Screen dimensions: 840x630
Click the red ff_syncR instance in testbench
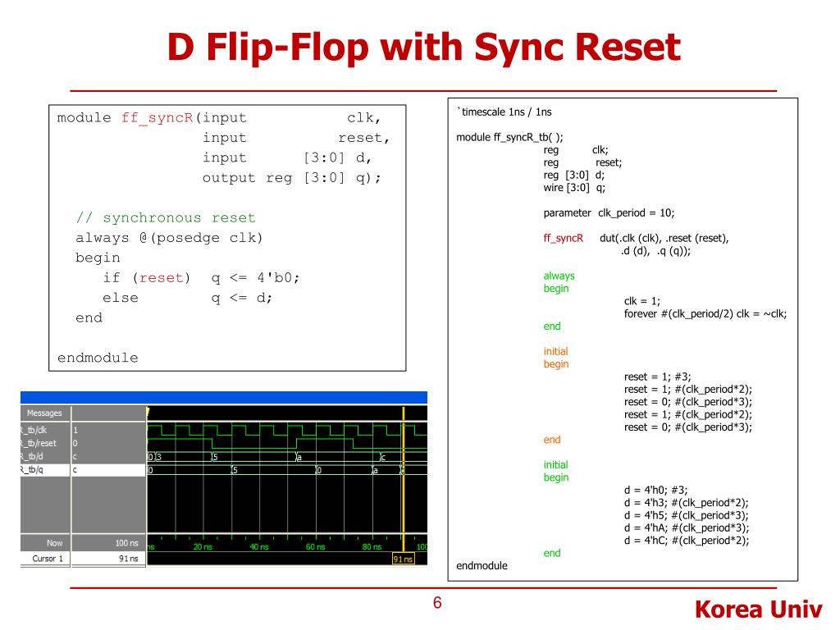563,238
